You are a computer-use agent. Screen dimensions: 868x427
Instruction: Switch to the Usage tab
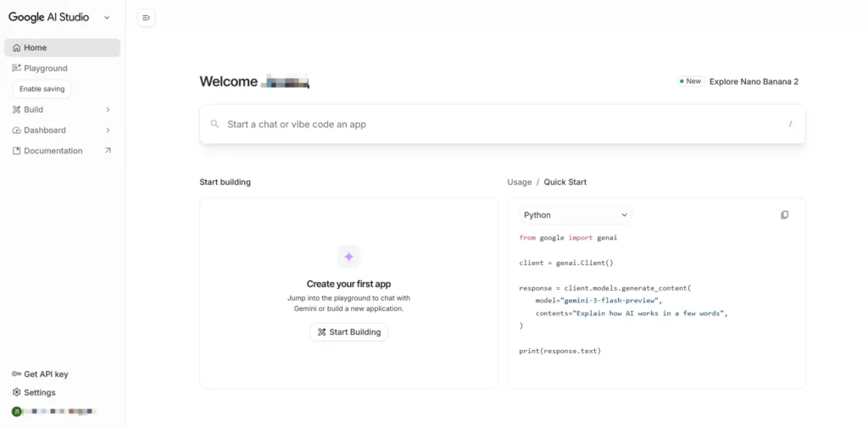520,182
